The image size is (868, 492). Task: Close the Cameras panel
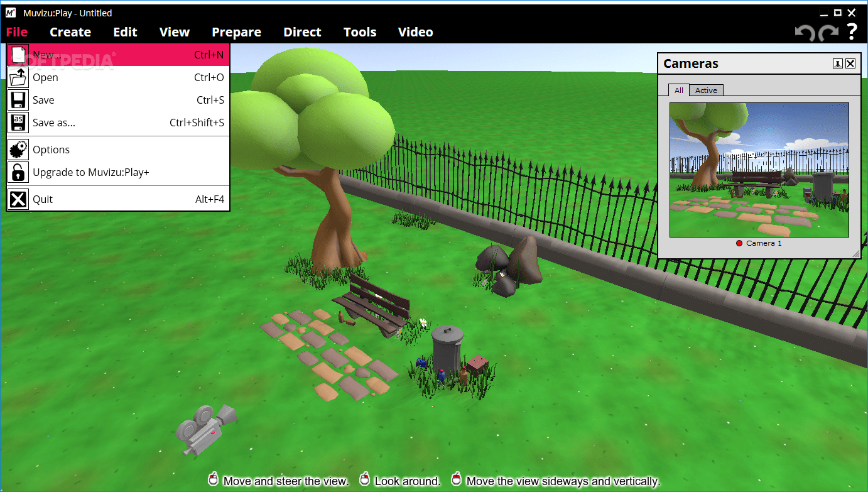coord(850,63)
